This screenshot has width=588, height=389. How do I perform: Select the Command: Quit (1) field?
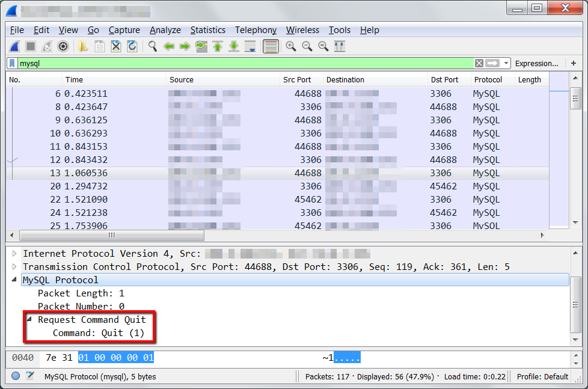99,332
